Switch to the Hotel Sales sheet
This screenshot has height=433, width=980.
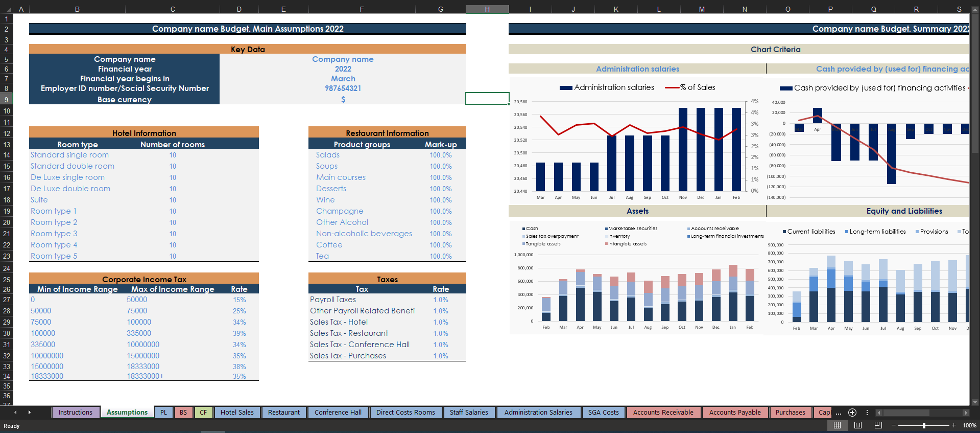coord(237,413)
